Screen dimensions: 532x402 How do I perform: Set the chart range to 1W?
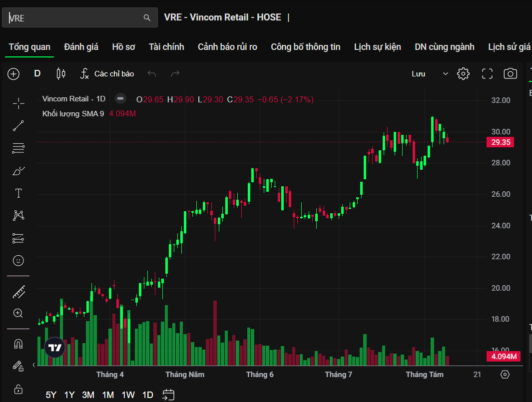(x=128, y=395)
